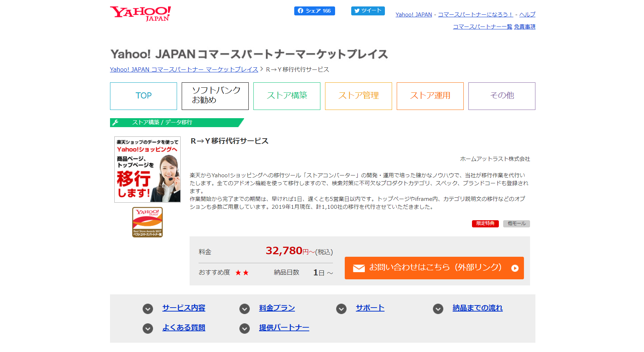This screenshot has width=644, height=352.
Task: Open the ヘルプ link in header
Action: [527, 14]
